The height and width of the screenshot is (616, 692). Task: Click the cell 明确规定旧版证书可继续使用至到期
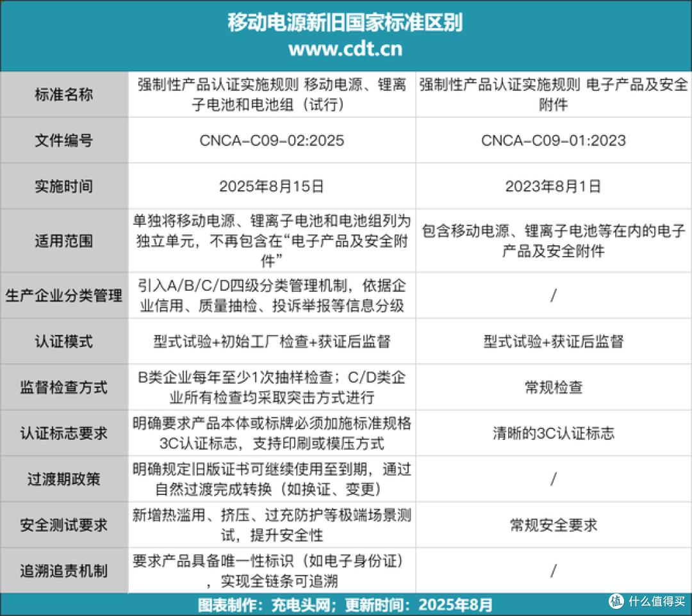pyautogui.click(x=272, y=479)
